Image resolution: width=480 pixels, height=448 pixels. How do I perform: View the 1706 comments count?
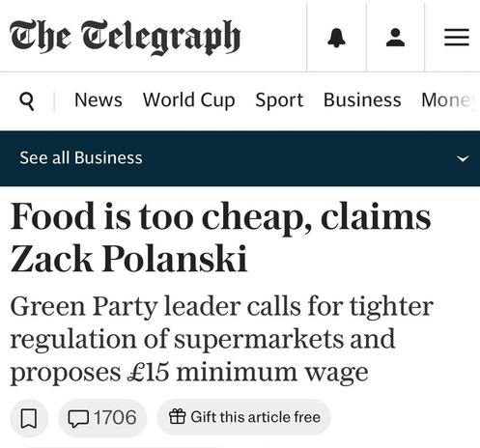(x=115, y=417)
